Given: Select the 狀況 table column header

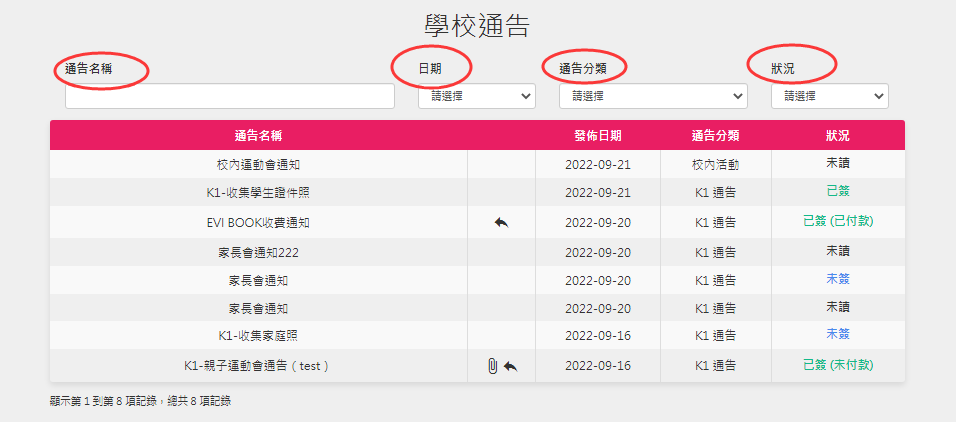Looking at the screenshot, I should pos(838,135).
